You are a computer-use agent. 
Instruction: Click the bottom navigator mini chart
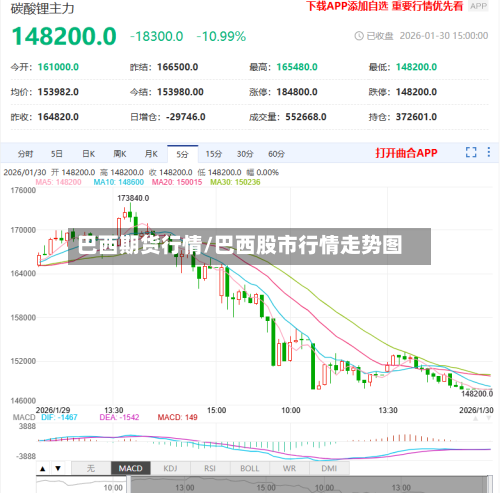tap(264, 484)
